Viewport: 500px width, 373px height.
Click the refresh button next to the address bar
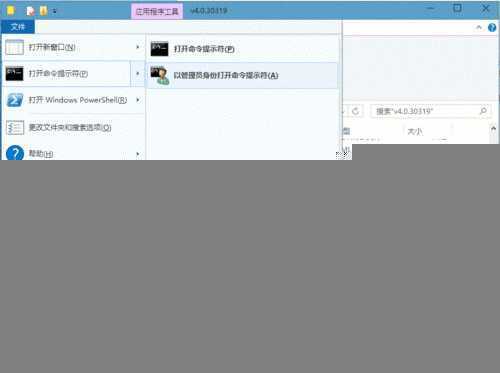click(x=355, y=111)
